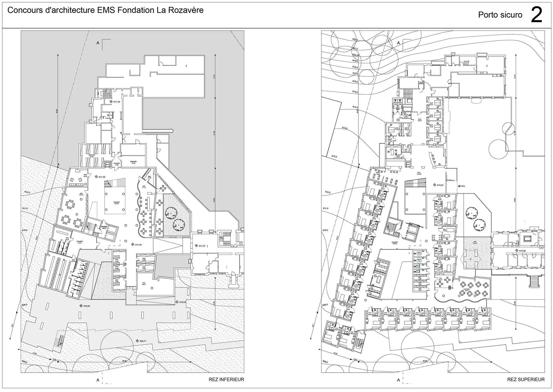Click the 611,97 level marker
The height and width of the screenshot is (392, 553).
coord(196,246)
